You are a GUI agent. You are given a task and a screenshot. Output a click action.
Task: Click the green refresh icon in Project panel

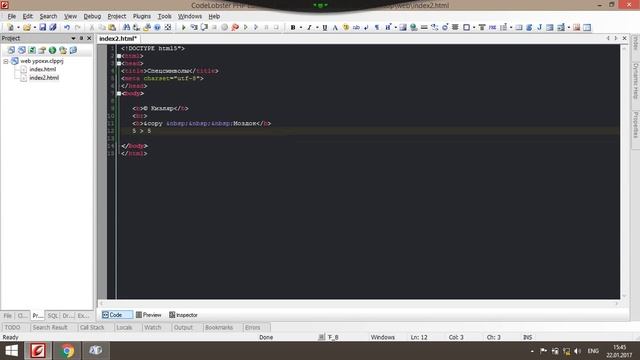(x=32, y=50)
